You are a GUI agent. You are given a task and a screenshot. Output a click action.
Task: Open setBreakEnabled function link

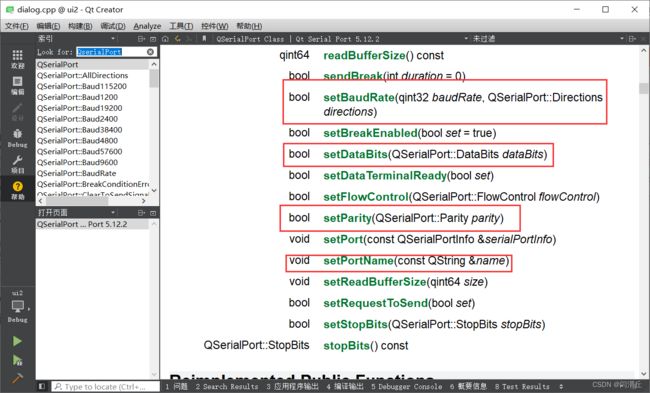[370, 133]
